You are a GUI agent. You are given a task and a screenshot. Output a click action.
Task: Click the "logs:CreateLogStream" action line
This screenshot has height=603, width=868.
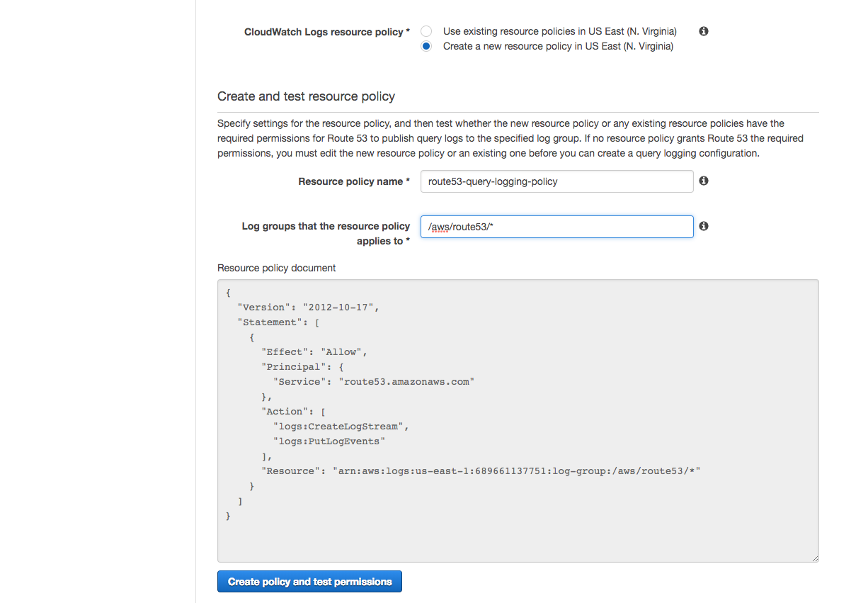(x=341, y=427)
